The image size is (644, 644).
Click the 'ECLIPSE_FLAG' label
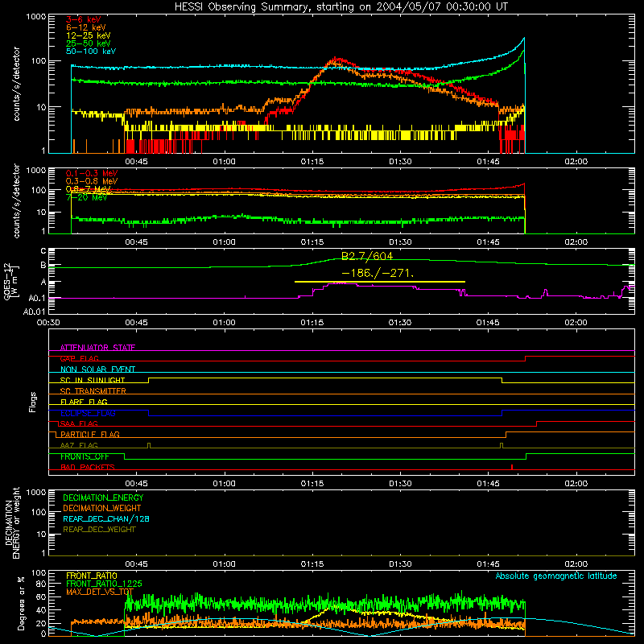point(88,413)
